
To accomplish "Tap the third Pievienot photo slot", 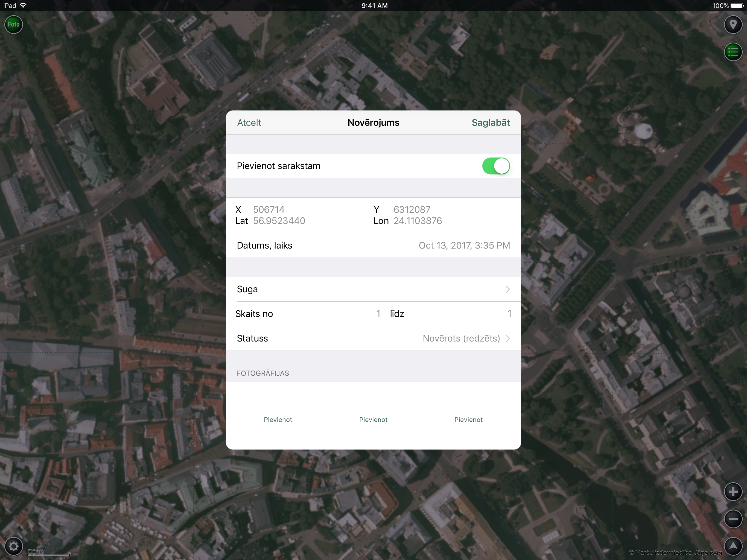I will [x=468, y=419].
